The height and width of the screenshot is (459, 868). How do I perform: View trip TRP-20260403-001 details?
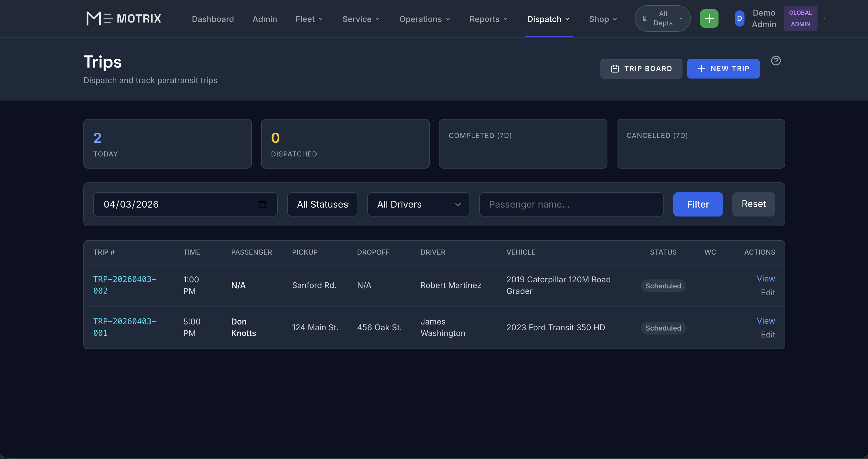tap(766, 320)
